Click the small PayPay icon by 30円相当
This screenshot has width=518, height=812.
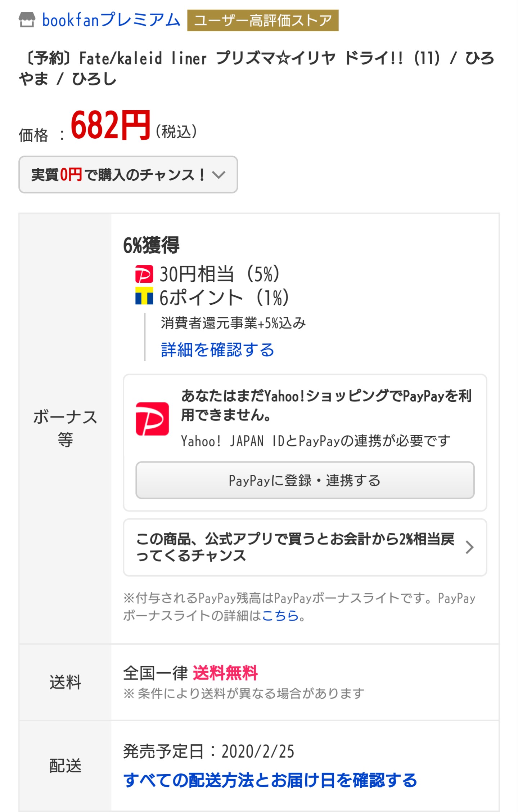coord(144,274)
